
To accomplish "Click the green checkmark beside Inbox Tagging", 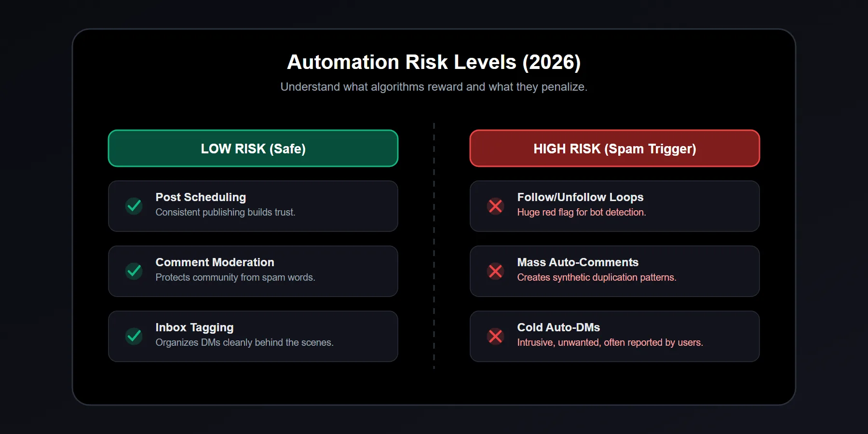I will point(134,336).
